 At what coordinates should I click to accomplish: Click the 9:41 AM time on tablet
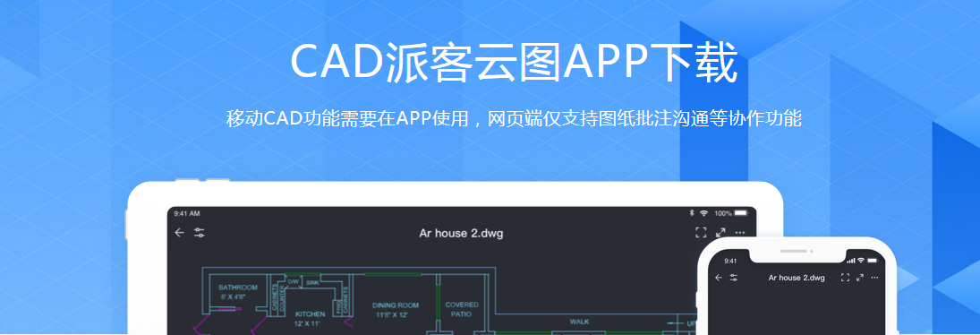187,213
